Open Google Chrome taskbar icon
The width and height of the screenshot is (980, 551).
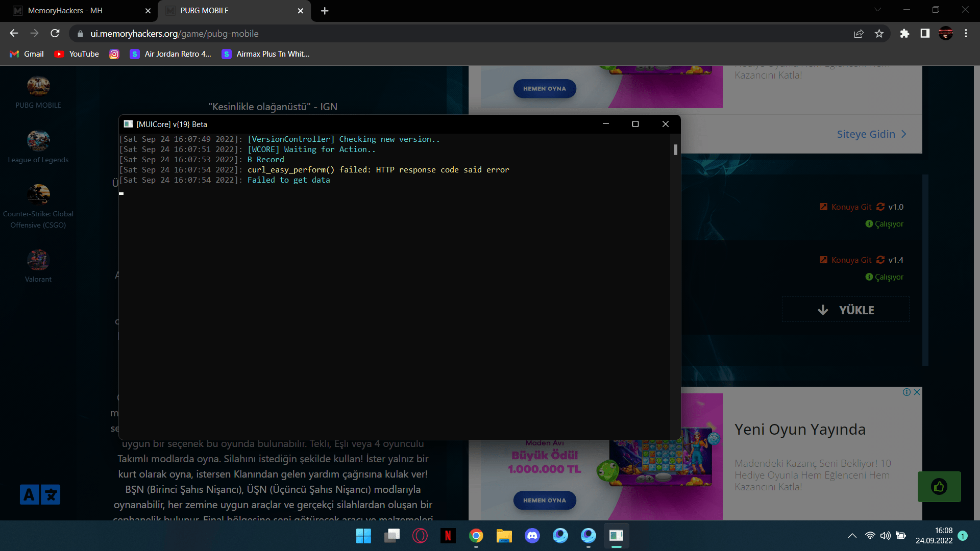click(476, 536)
